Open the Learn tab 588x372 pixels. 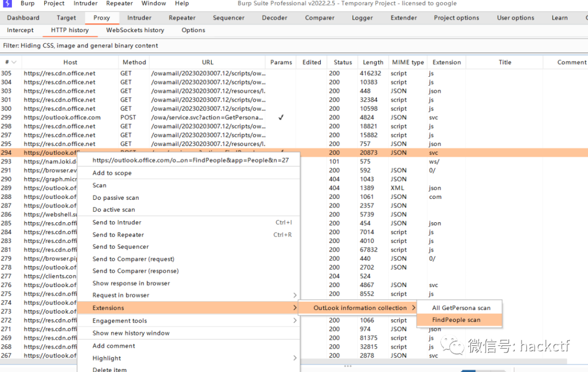pos(560,17)
